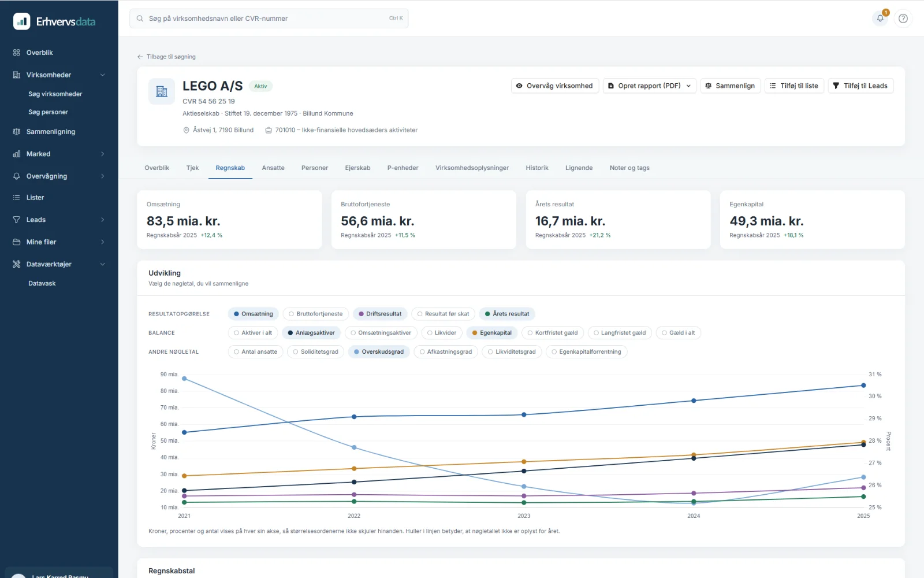Click the Sammenlign button

tap(731, 86)
